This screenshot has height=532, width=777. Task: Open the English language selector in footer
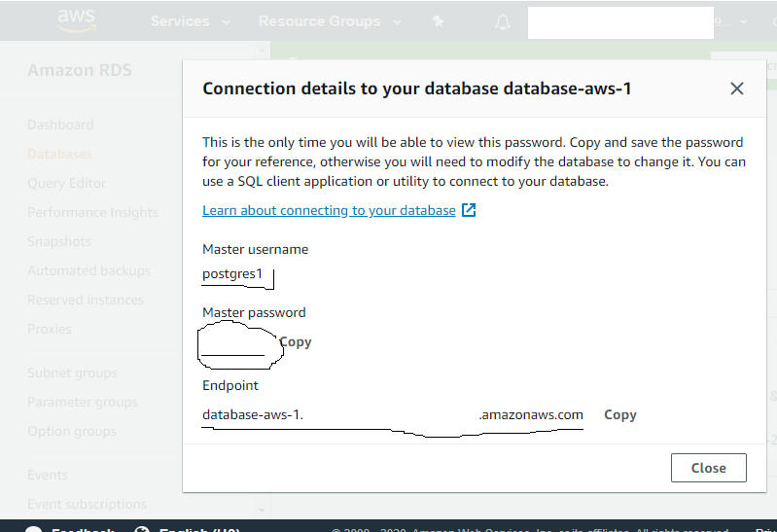click(199, 528)
